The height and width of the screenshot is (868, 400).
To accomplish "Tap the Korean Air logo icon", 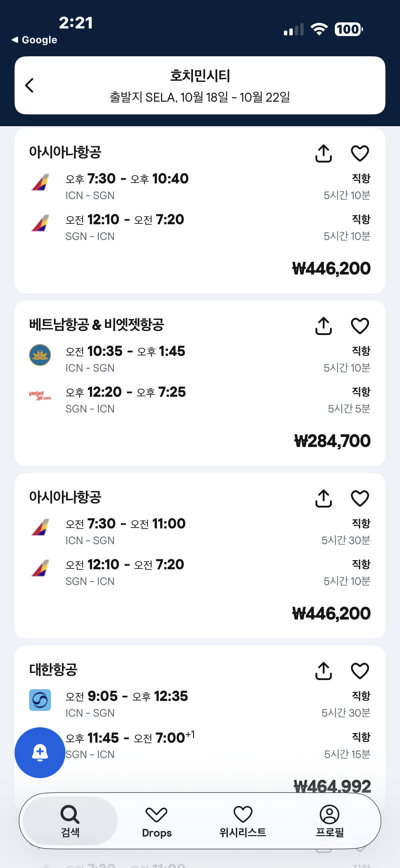I will (40, 700).
